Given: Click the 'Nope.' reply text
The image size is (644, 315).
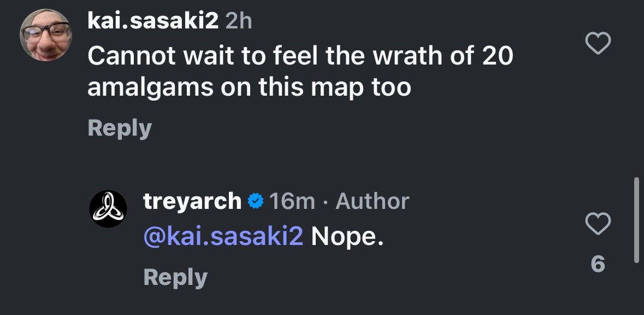Looking at the screenshot, I should pyautogui.click(x=344, y=238).
